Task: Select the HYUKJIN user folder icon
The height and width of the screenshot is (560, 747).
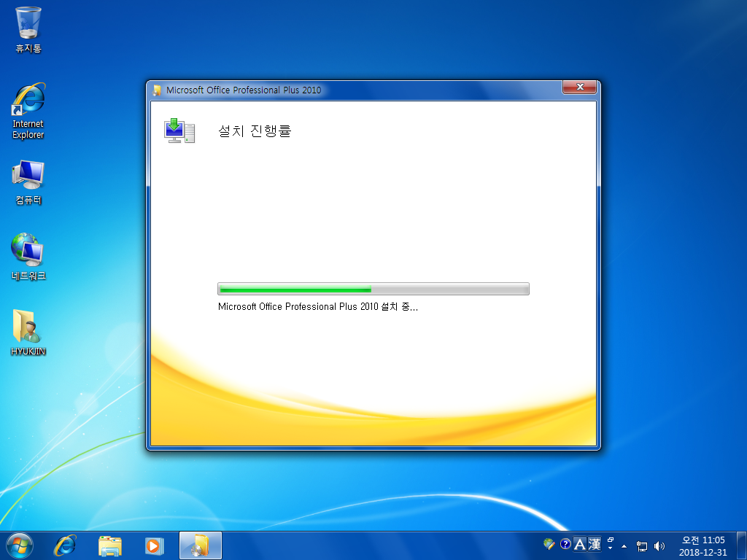Action: (28, 332)
